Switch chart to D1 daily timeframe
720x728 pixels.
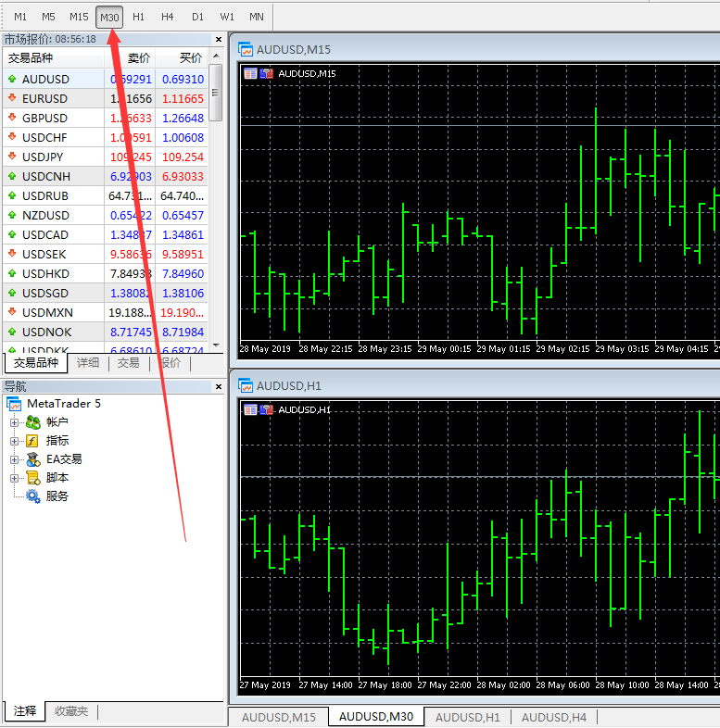197,18
